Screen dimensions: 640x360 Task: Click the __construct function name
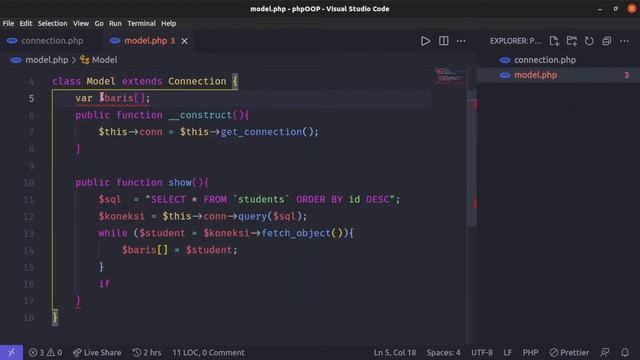pos(200,115)
